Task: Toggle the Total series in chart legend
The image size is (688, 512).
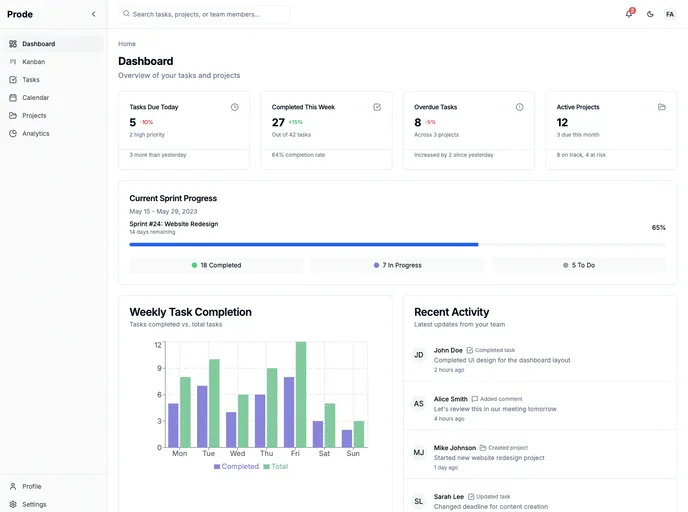Action: pos(276,467)
